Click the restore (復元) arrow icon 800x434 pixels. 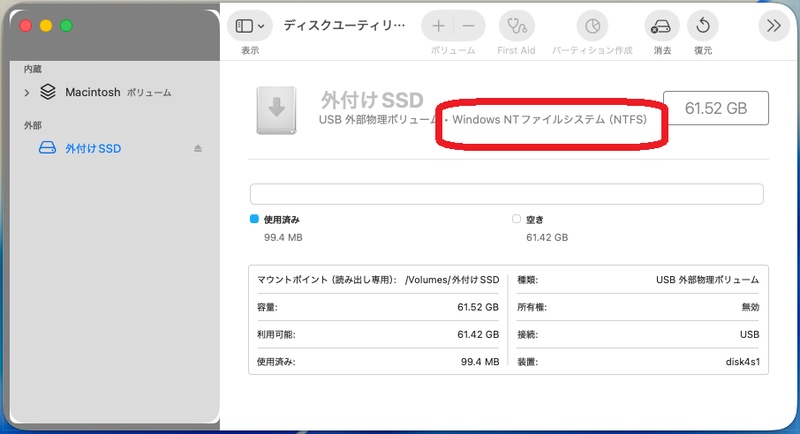[x=703, y=25]
